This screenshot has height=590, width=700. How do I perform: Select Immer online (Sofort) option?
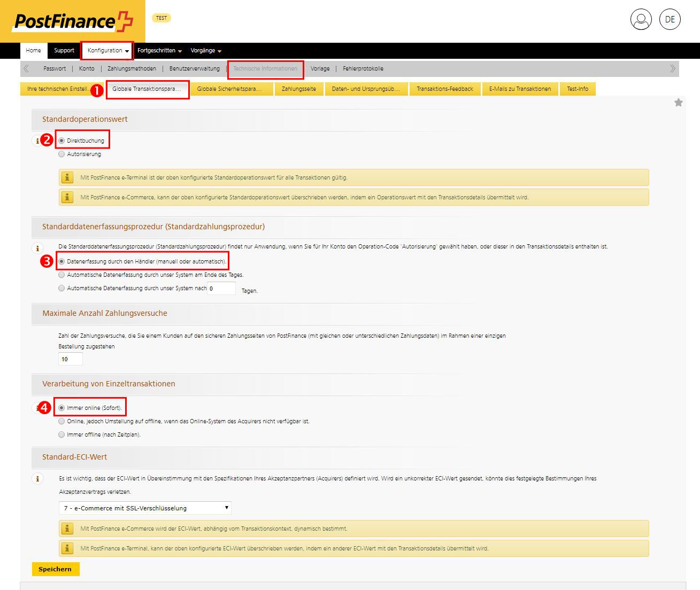click(x=61, y=408)
